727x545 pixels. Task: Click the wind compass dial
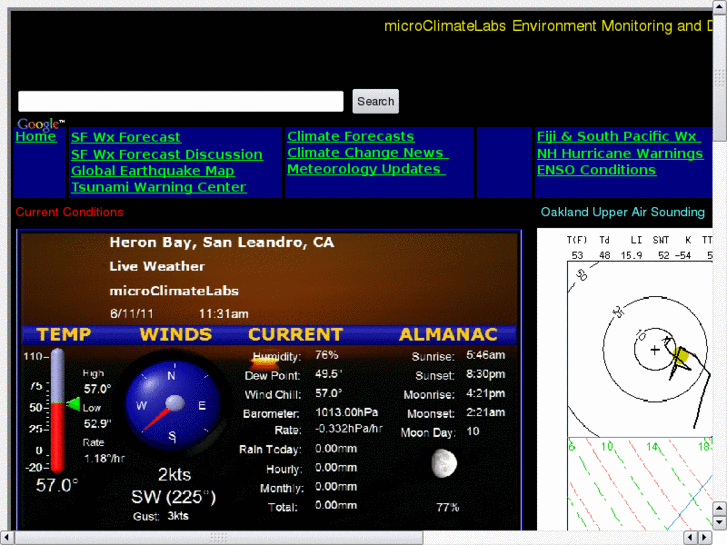click(x=173, y=405)
